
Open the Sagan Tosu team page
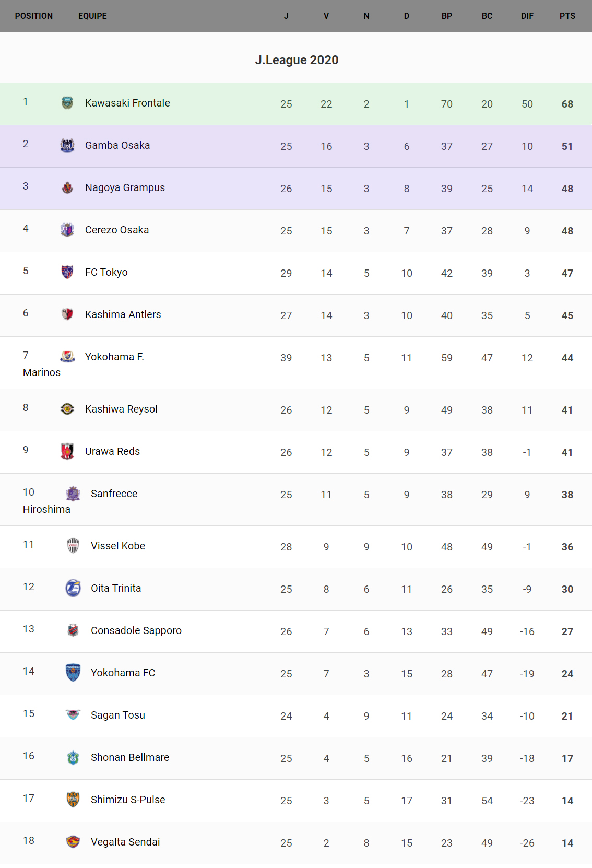(118, 715)
